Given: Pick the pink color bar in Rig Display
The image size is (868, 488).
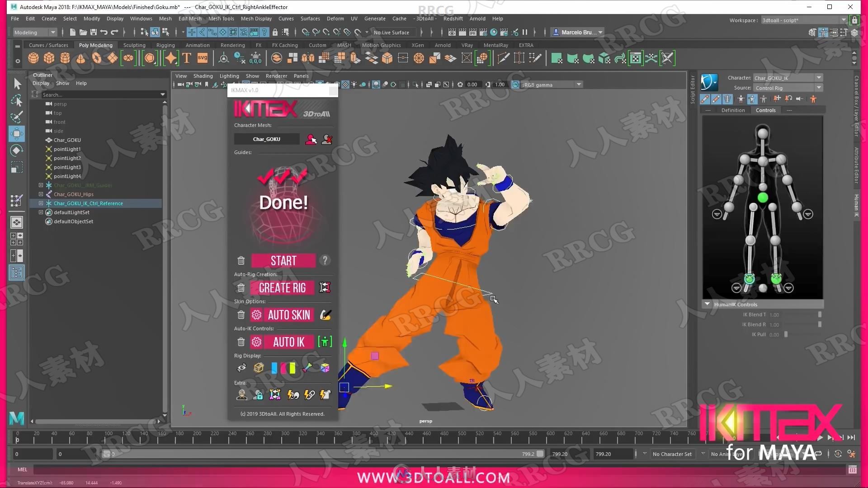Looking at the screenshot, I should click(x=283, y=368).
